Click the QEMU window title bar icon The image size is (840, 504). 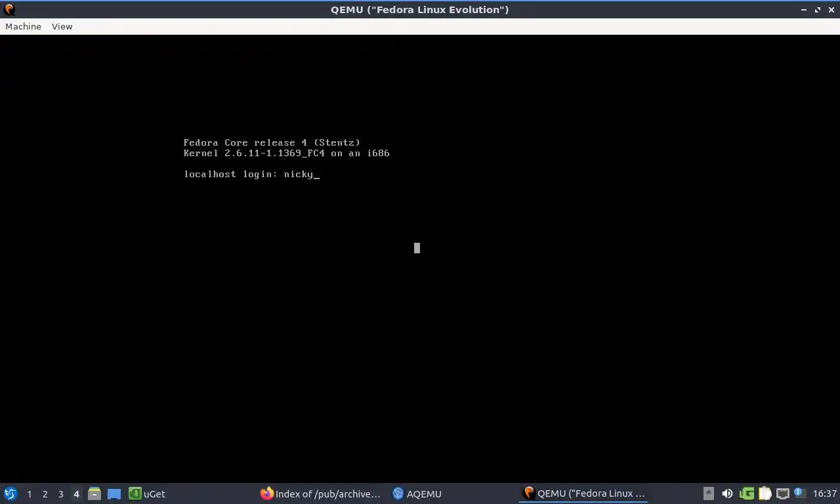9,9
